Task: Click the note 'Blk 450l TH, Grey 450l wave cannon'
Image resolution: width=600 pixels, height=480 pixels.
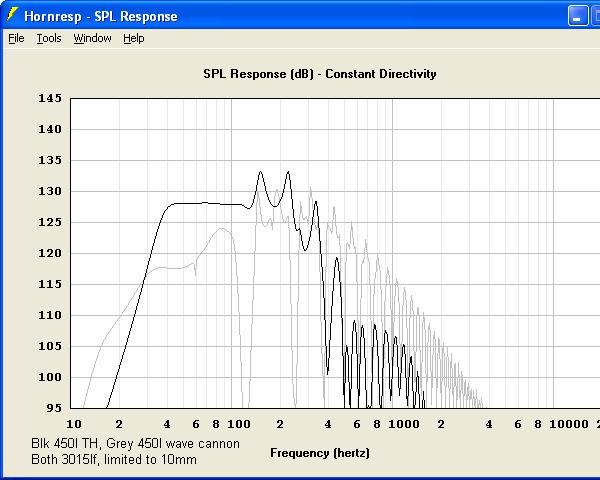Action: (135, 443)
